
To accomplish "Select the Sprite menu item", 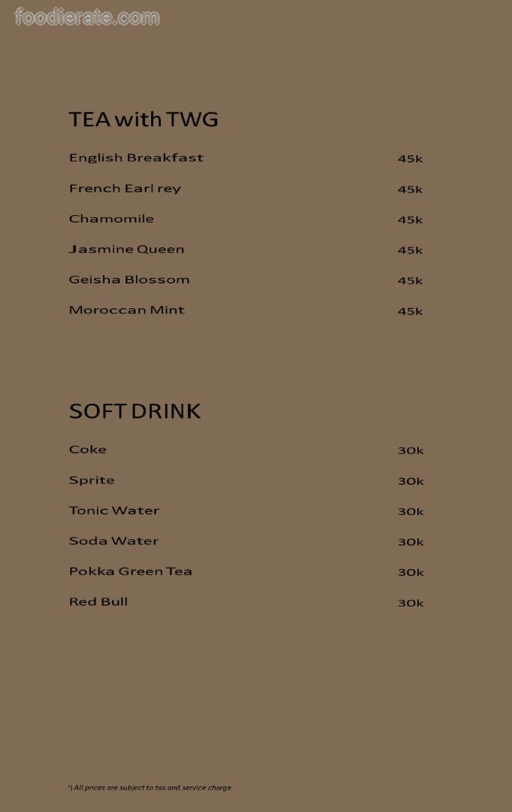I will (x=92, y=480).
